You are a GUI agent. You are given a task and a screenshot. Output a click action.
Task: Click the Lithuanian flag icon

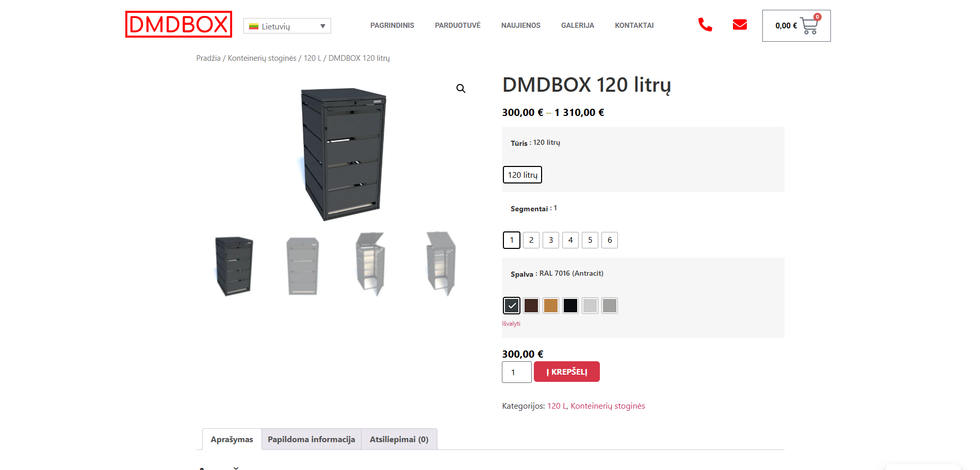[x=254, y=26]
